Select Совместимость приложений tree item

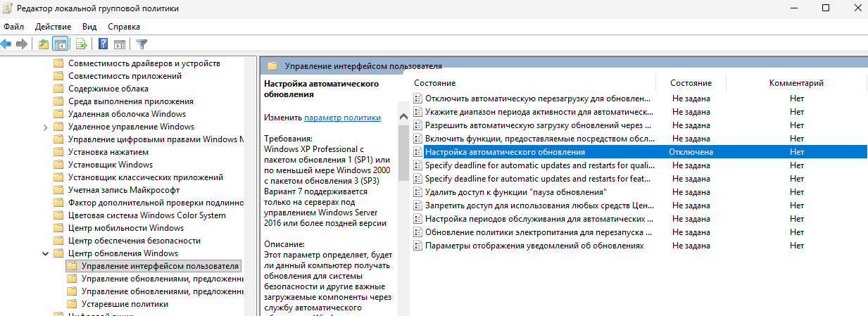[x=125, y=76]
